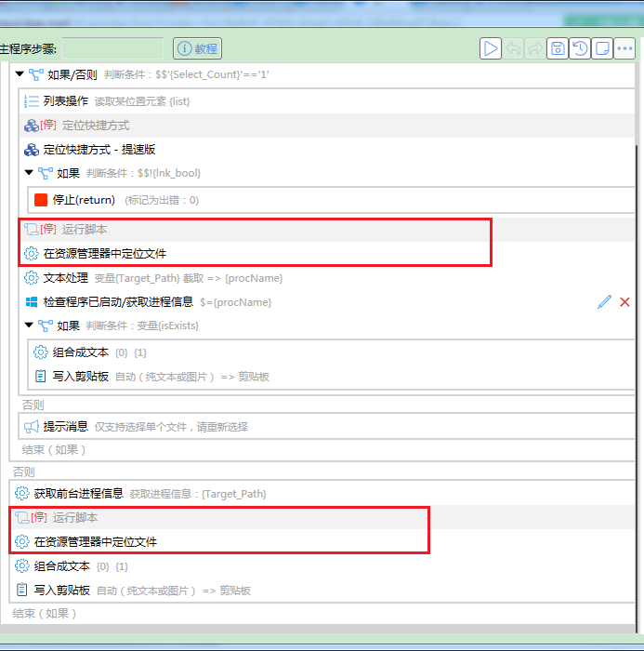Image resolution: width=644 pixels, height=651 pixels.
Task: Select the 列表操作 step icon
Action: tap(32, 100)
